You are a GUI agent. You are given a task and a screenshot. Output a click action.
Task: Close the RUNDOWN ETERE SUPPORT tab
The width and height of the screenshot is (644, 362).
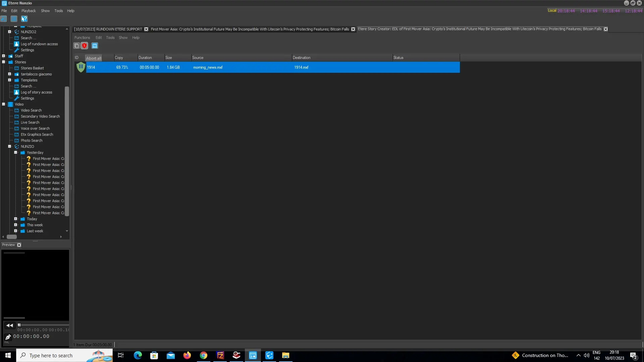[146, 29]
